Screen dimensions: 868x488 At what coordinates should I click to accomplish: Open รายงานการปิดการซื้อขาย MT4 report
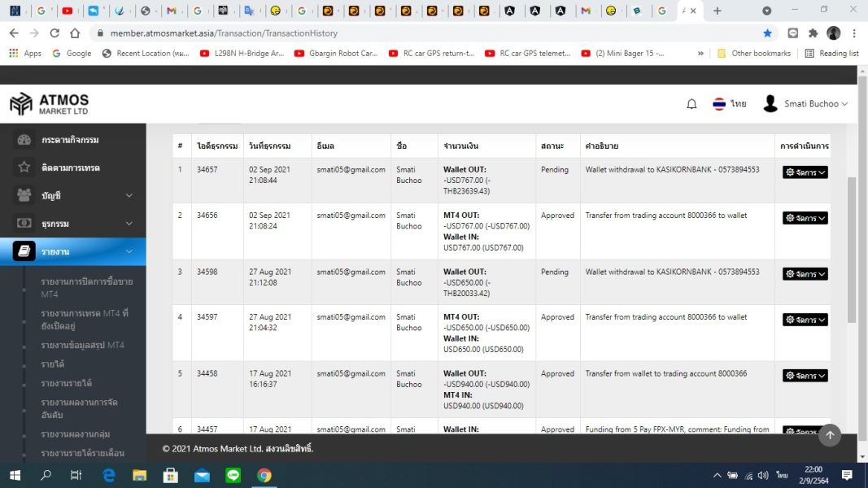pos(86,288)
